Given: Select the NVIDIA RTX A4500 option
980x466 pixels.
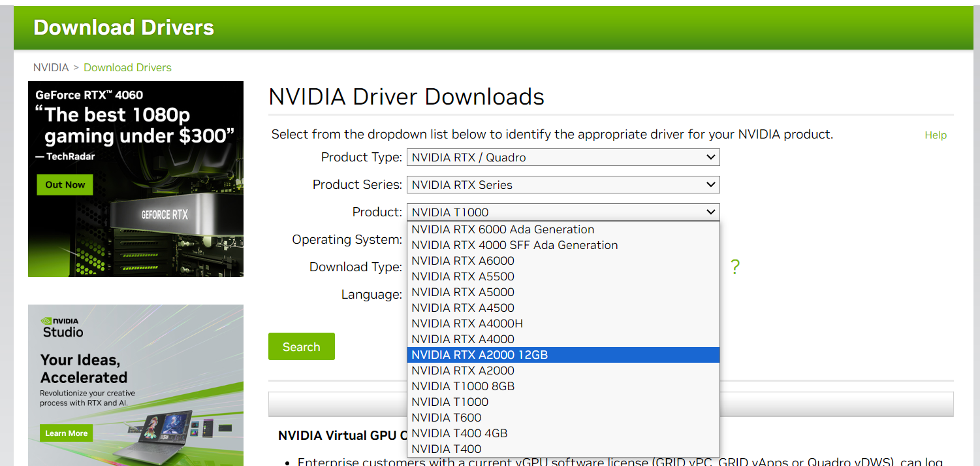Looking at the screenshot, I should pos(463,308).
